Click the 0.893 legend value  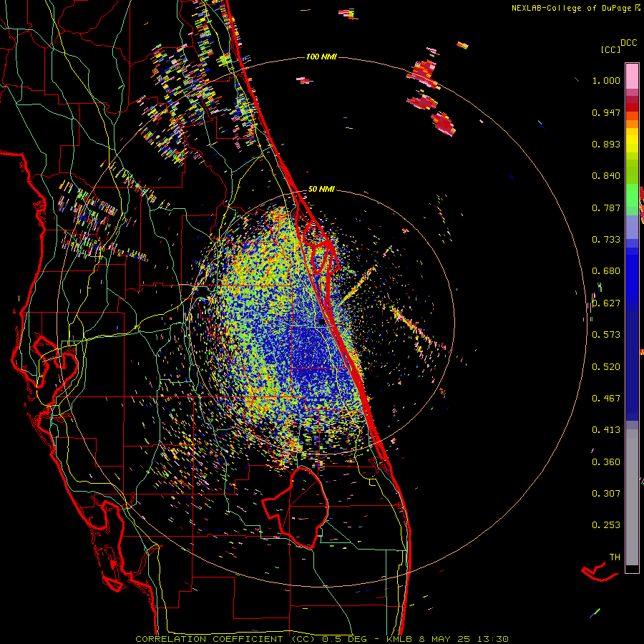[x=606, y=144]
